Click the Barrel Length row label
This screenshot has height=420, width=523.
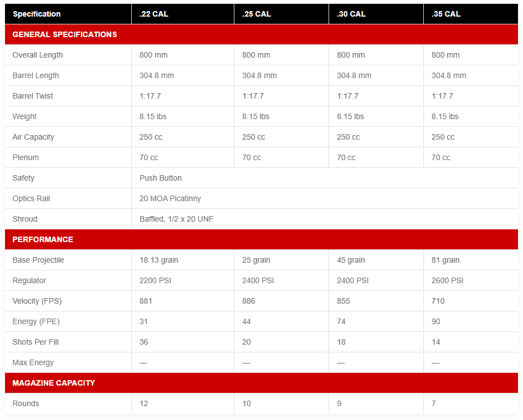(x=35, y=75)
